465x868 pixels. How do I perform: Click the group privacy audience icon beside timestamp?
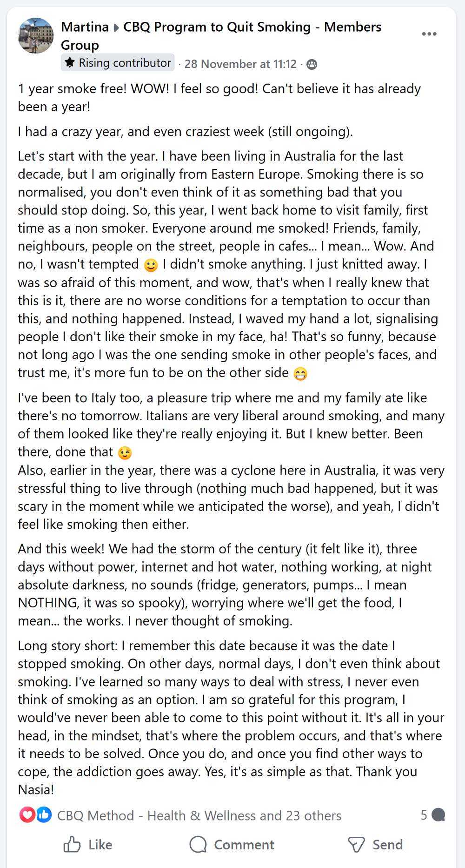(x=312, y=64)
